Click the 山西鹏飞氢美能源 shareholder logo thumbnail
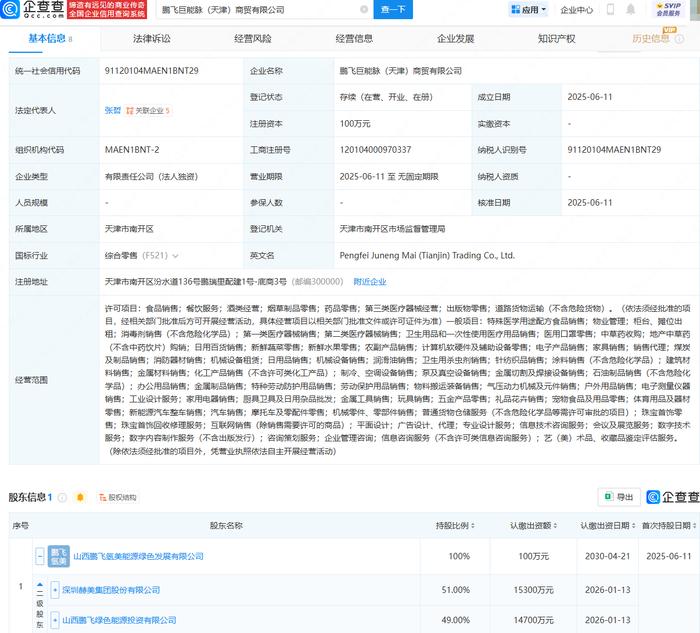700x633 pixels. [x=58, y=556]
